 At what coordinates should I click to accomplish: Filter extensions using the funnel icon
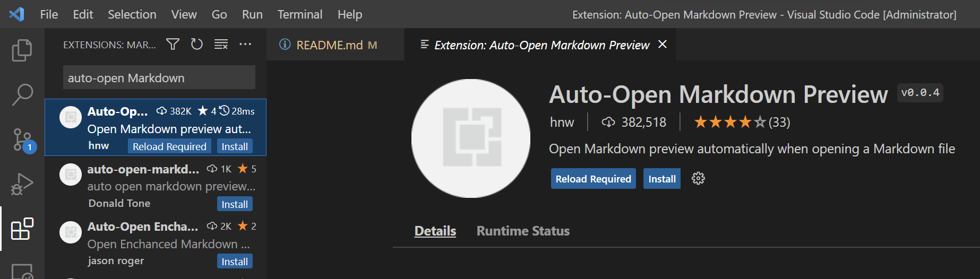(x=173, y=44)
